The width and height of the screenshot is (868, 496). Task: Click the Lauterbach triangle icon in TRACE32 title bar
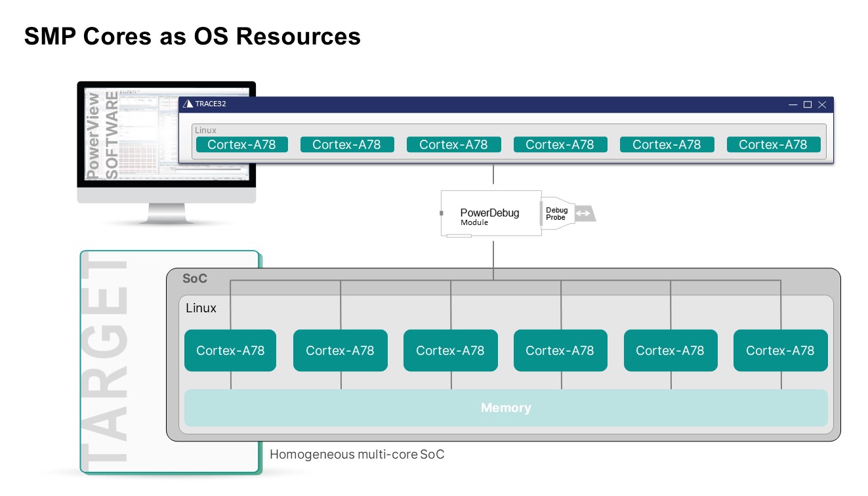[187, 104]
